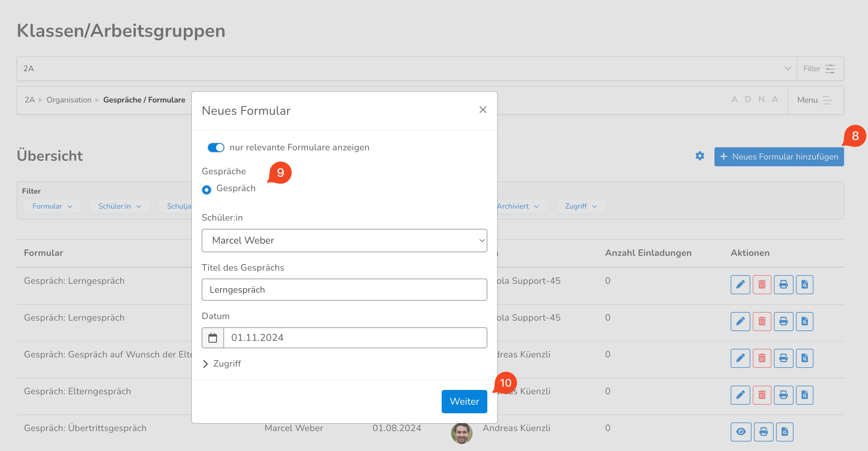The image size is (868, 451).
Task: Open the Formular filter dropdown chip
Action: click(x=52, y=206)
